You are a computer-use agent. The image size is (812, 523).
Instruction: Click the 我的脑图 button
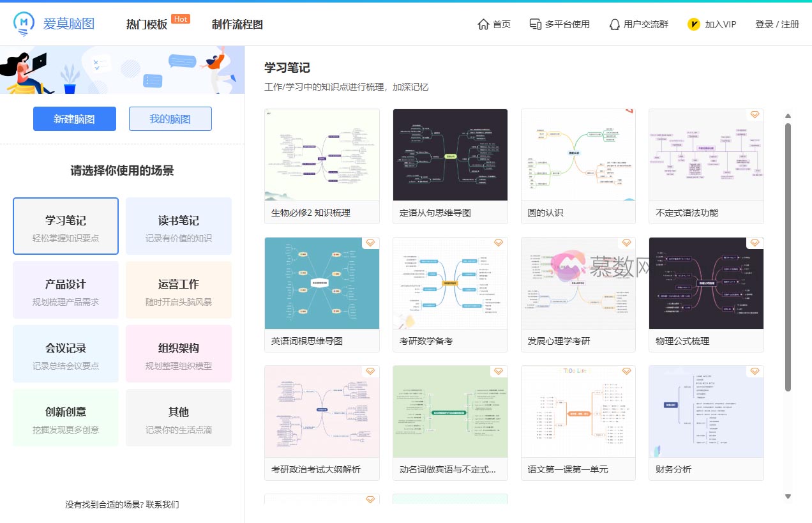(170, 119)
